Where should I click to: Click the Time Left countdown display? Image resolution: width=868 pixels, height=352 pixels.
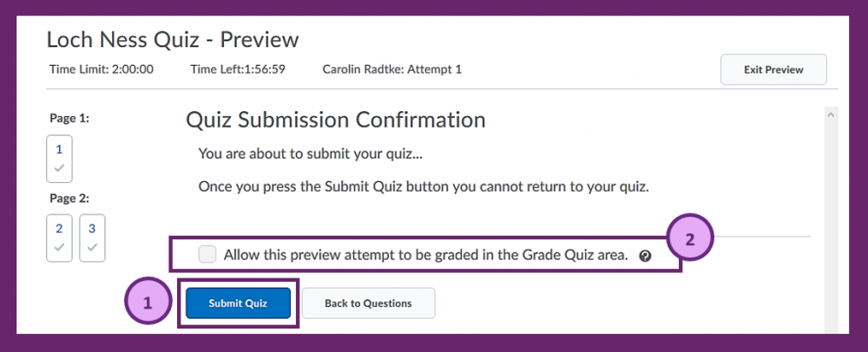[x=238, y=69]
